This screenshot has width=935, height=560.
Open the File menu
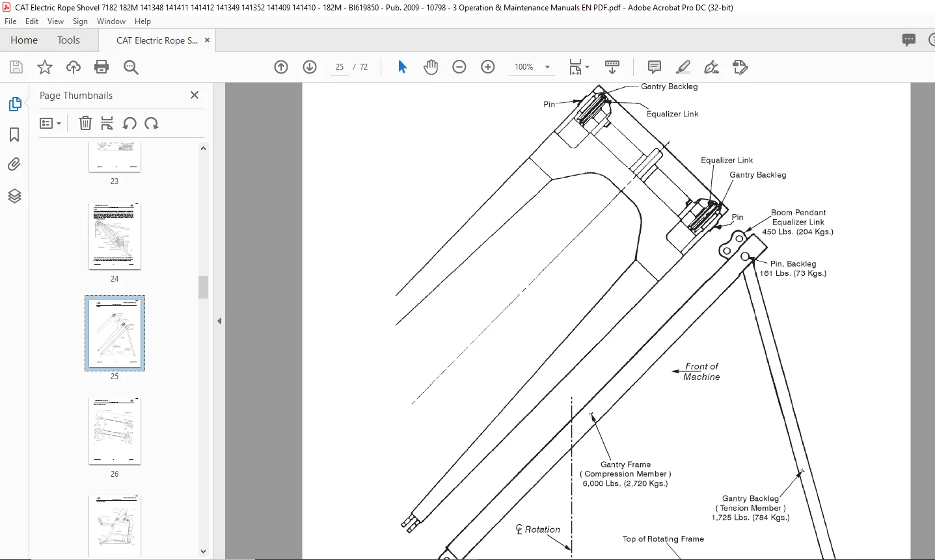[x=10, y=21]
